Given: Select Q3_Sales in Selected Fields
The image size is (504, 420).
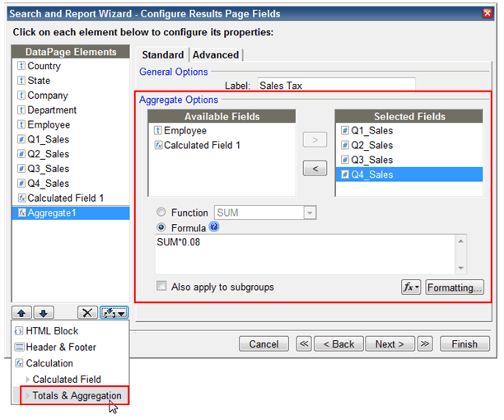Looking at the screenshot, I should 408,160.
